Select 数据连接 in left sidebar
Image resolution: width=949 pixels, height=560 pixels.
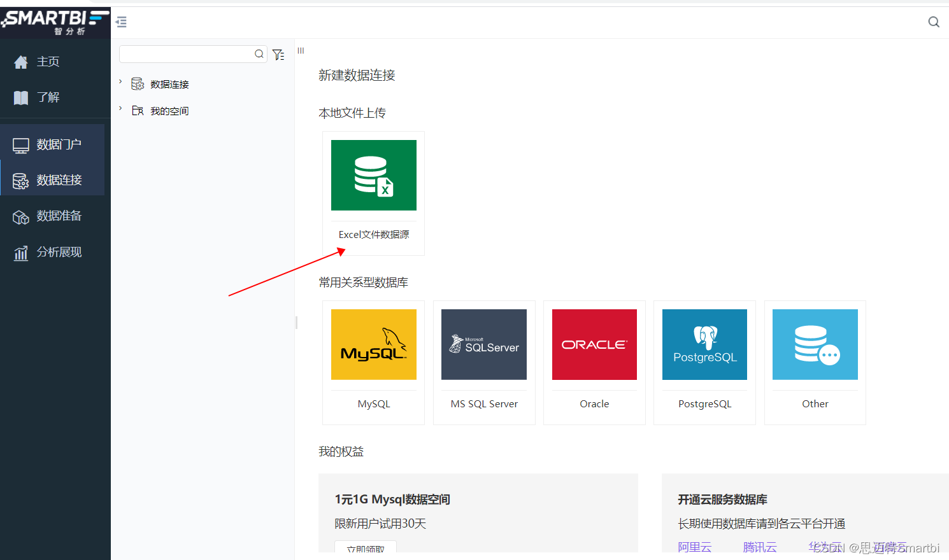click(59, 180)
